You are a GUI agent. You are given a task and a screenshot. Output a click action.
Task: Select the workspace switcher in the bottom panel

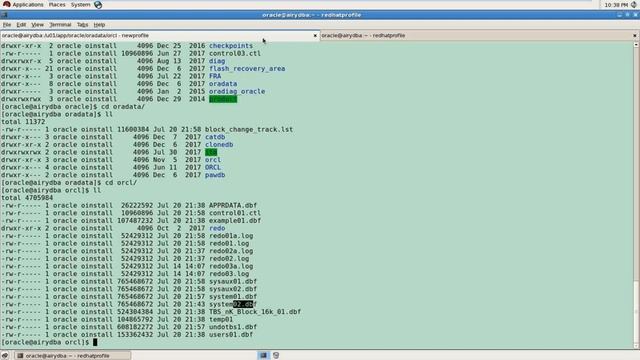[x=263, y=356]
